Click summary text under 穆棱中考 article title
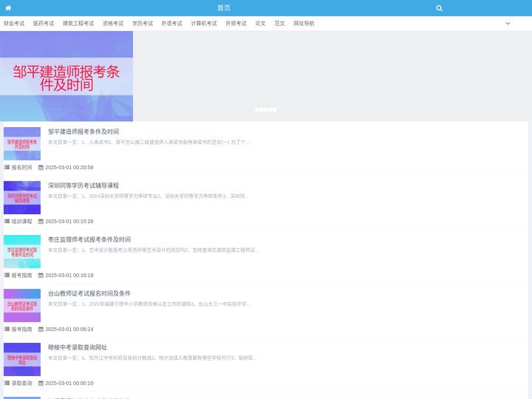The image size is (532, 399). (152, 358)
